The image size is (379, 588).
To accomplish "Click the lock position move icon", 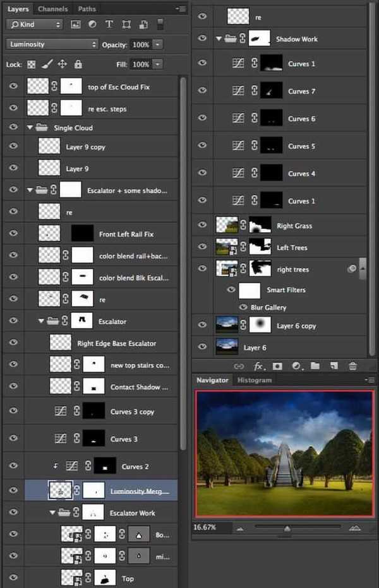I will 63,64.
